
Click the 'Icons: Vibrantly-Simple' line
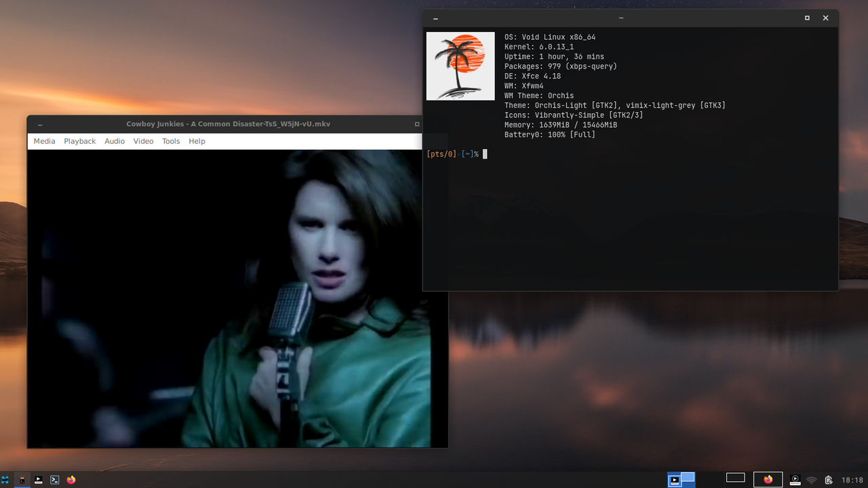point(574,115)
